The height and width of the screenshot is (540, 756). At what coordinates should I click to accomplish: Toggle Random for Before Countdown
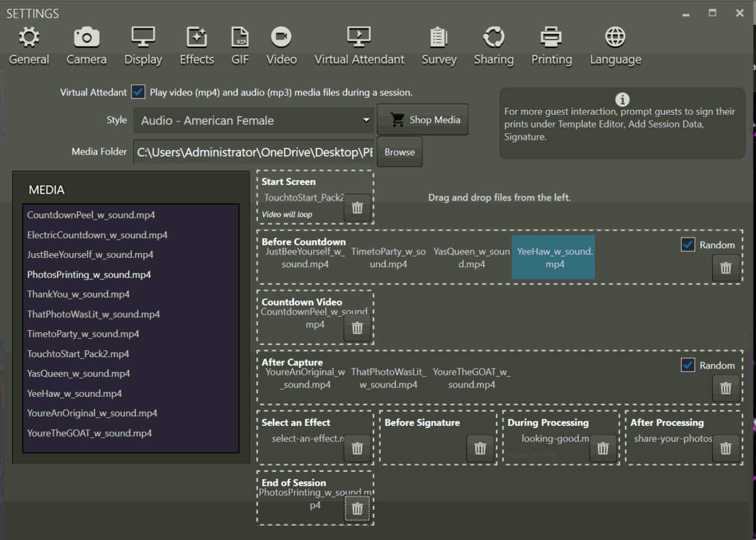tap(688, 245)
